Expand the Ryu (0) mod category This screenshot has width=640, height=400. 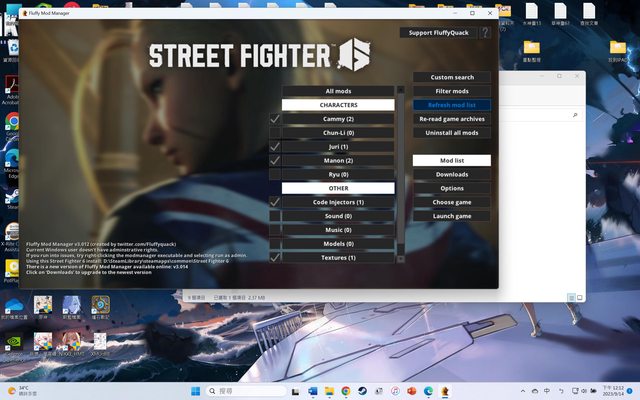click(338, 174)
